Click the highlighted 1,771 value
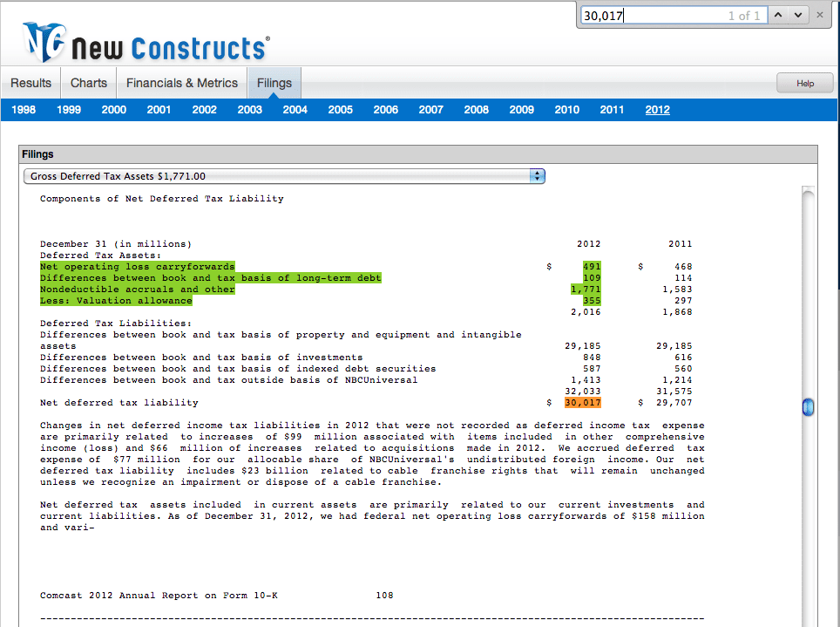Viewport: 840px width, 627px height. (586, 290)
